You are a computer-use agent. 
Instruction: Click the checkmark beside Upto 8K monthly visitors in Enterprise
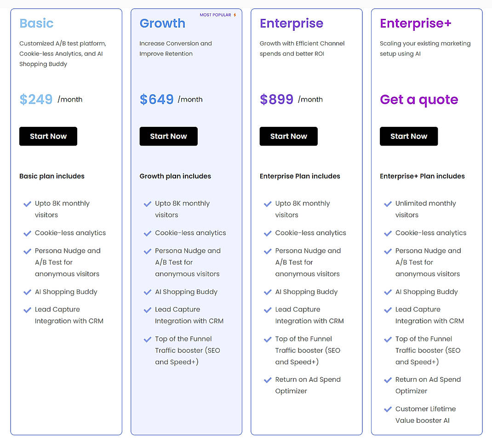click(x=268, y=203)
